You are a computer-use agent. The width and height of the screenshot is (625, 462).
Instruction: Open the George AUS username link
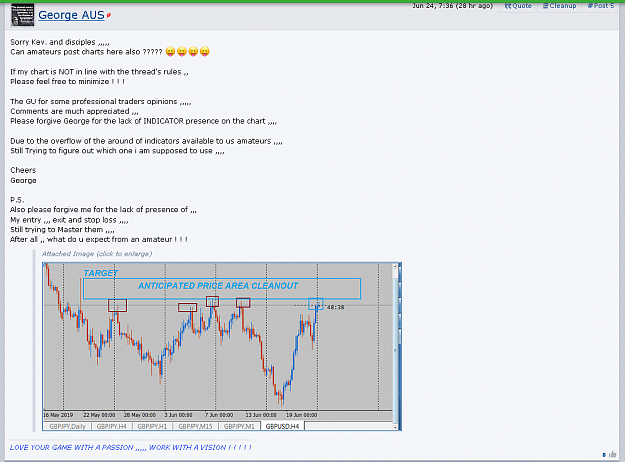tap(71, 15)
